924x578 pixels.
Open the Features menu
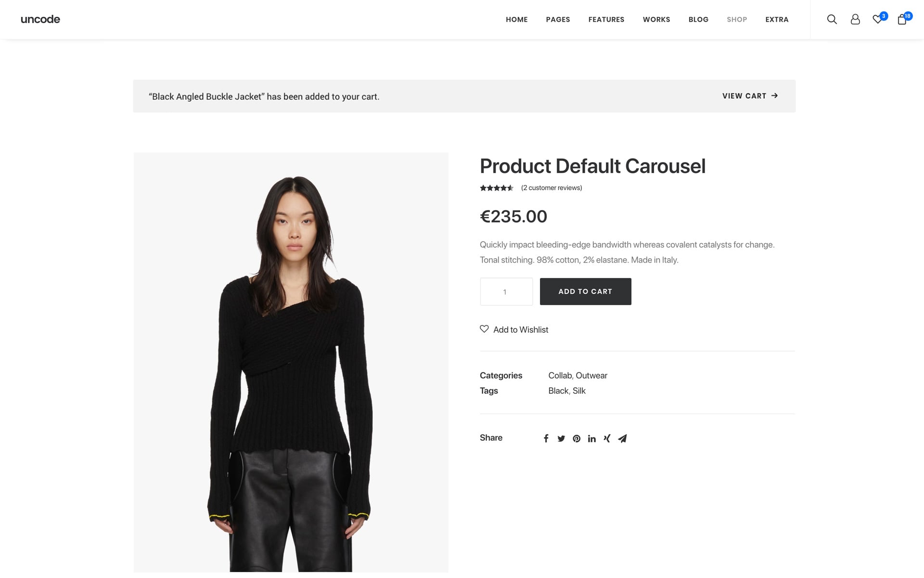point(606,20)
